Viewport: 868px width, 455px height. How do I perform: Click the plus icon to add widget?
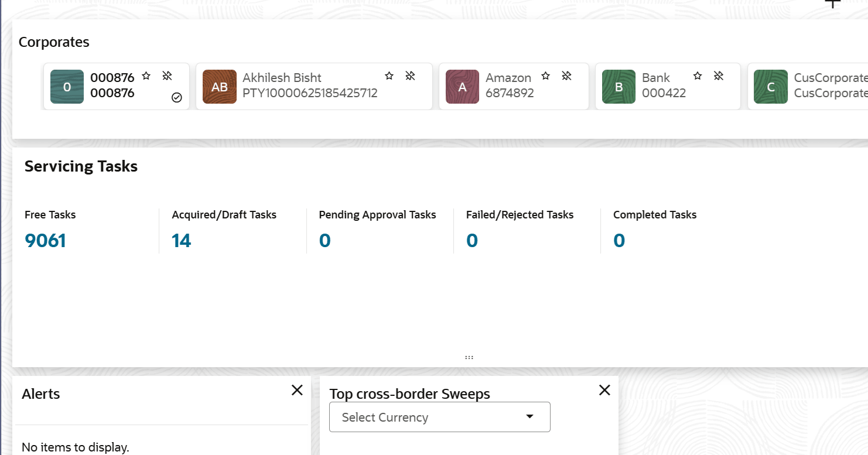(832, 4)
